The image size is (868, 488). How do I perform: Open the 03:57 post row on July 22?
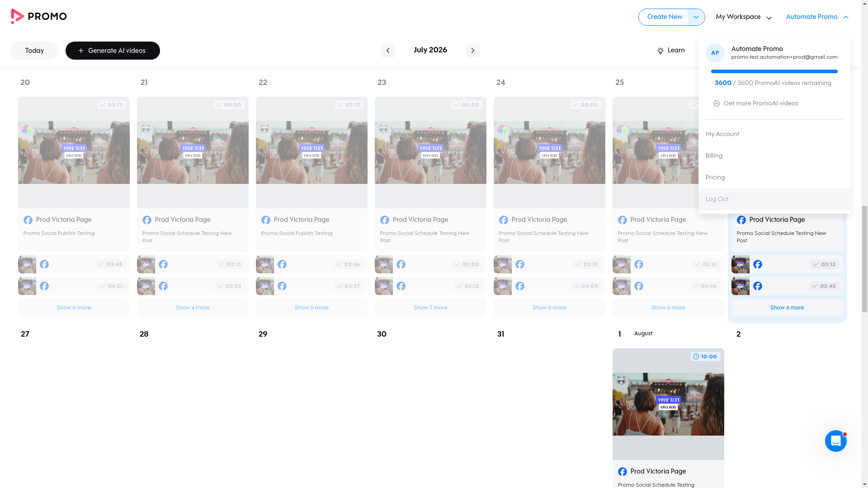pos(311,286)
